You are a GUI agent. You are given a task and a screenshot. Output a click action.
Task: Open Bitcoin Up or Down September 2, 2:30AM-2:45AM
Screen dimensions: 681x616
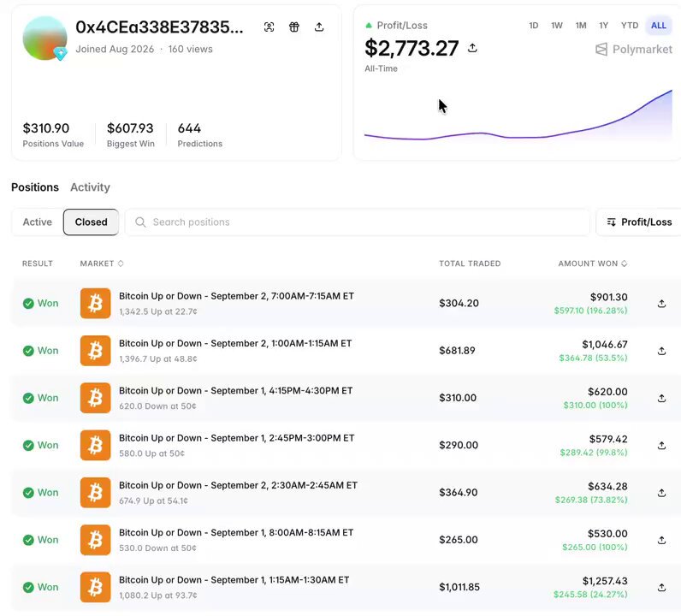point(238,486)
